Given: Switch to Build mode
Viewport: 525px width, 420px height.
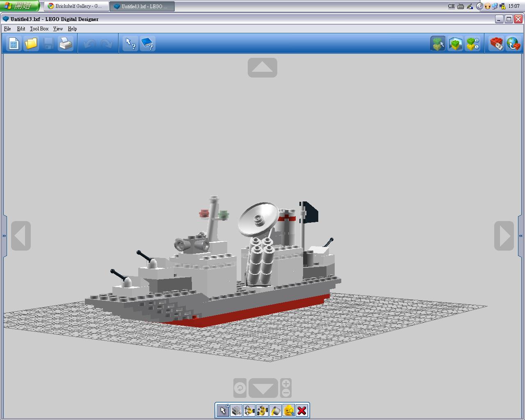Looking at the screenshot, I should coord(438,43).
